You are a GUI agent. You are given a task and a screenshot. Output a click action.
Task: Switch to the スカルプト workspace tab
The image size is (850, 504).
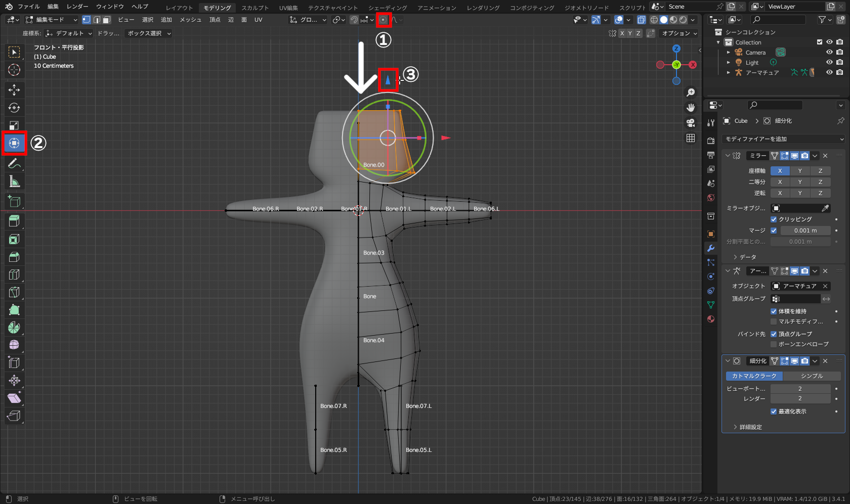point(254,8)
